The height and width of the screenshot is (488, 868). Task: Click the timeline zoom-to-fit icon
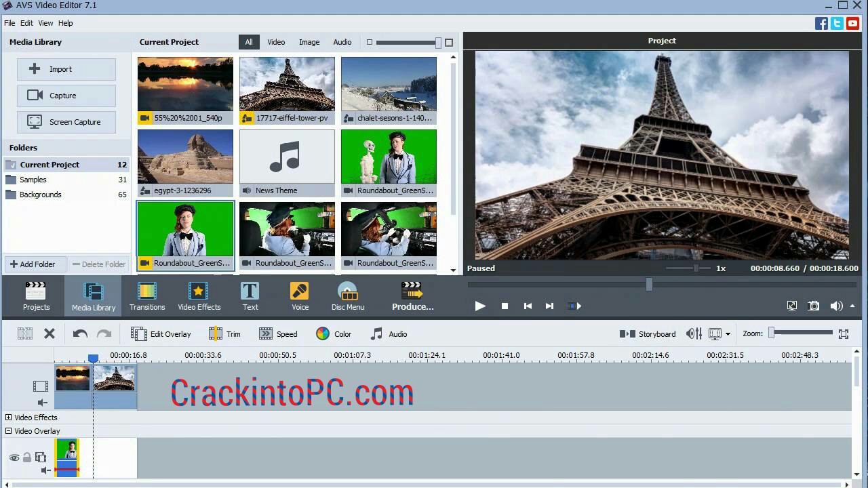[844, 333]
